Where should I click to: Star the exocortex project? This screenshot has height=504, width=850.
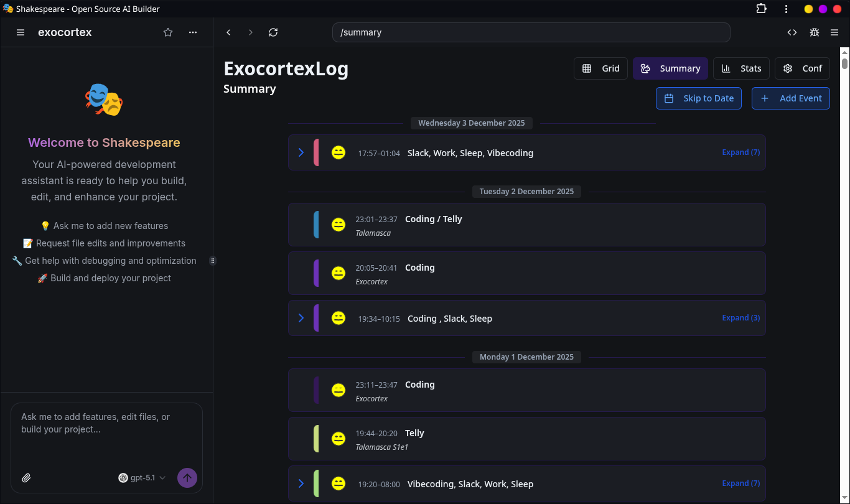tap(168, 32)
